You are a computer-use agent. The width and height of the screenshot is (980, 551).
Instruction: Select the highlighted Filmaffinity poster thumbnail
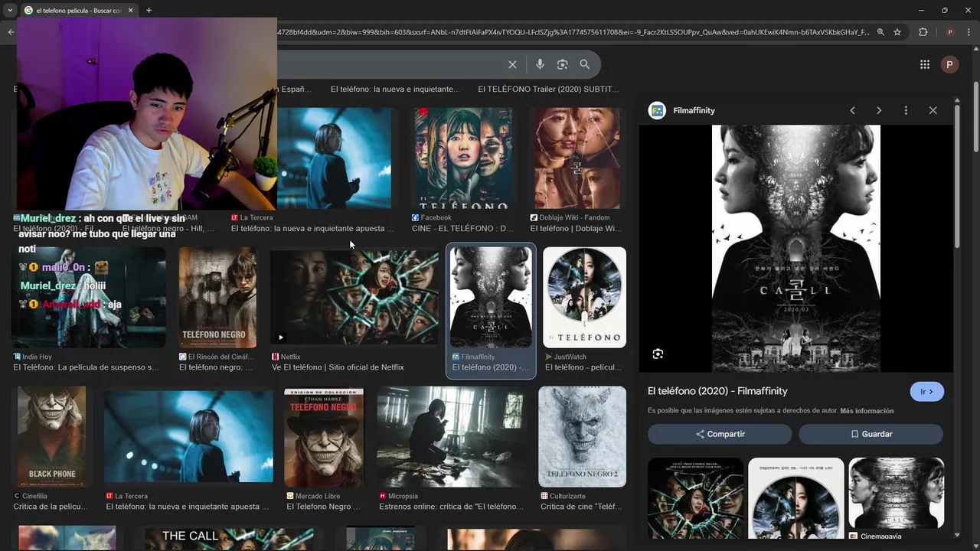tap(491, 298)
